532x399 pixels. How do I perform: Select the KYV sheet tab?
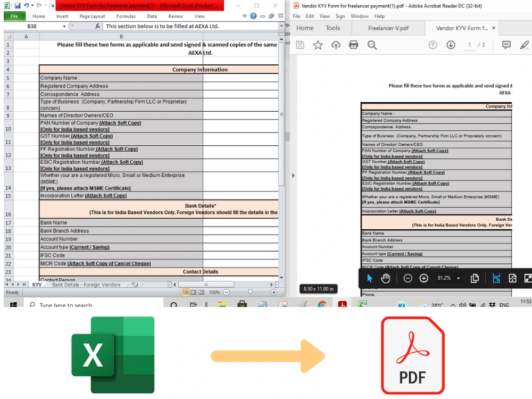coord(37,285)
